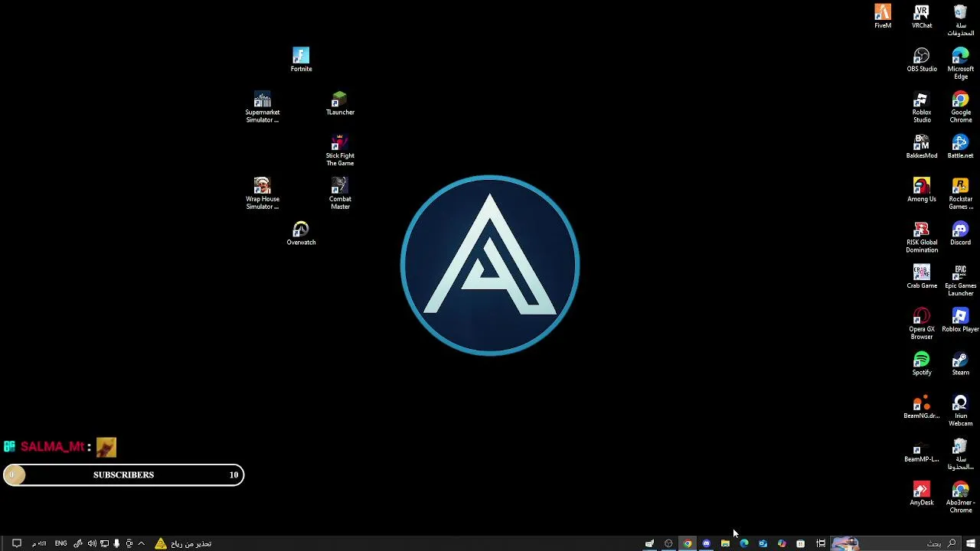Open the Battle.net shortcut
Screen dimensions: 980x551
[960, 146]
